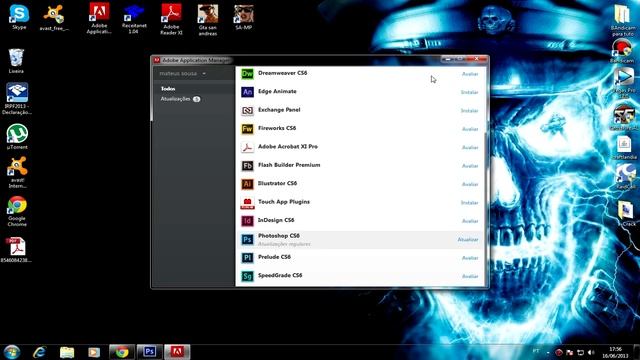The width and height of the screenshot is (640, 360).
Task: Select the avast_free_ installer icon on desktop
Action: [x=54, y=18]
